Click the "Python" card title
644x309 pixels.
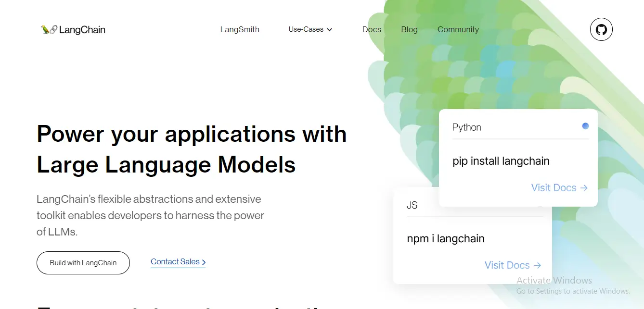(467, 127)
